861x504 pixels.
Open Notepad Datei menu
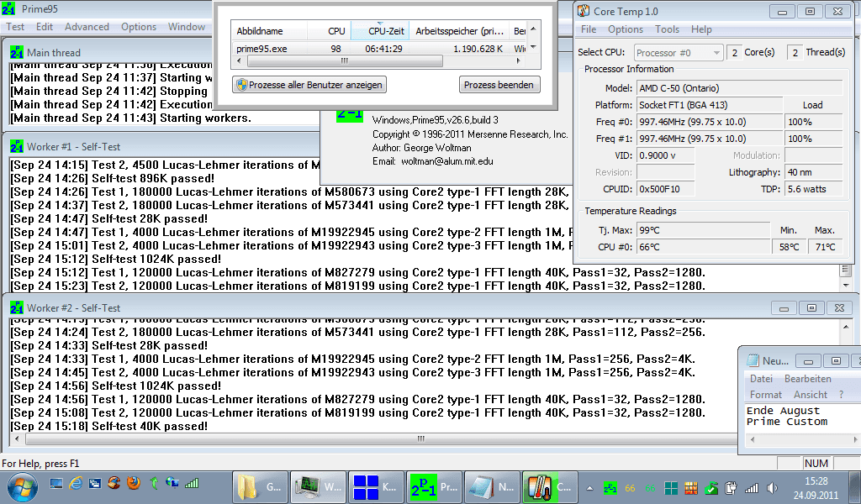pyautogui.click(x=761, y=378)
